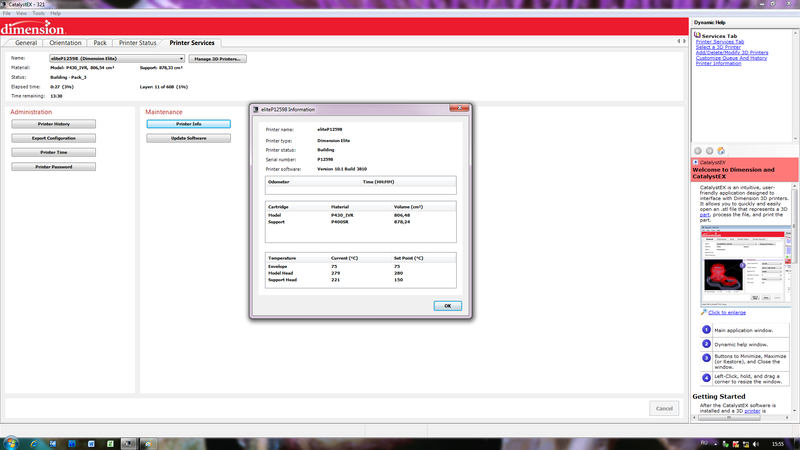Open the File menu
The height and width of the screenshot is (450, 800).
pos(7,13)
